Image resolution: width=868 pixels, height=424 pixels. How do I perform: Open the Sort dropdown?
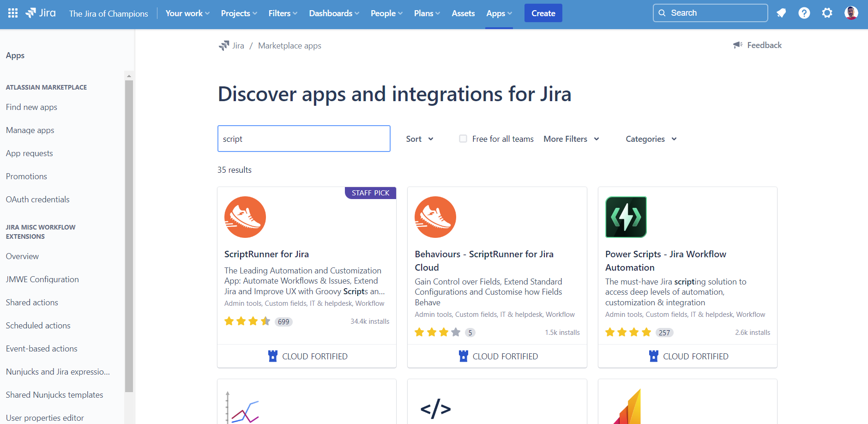tap(419, 139)
